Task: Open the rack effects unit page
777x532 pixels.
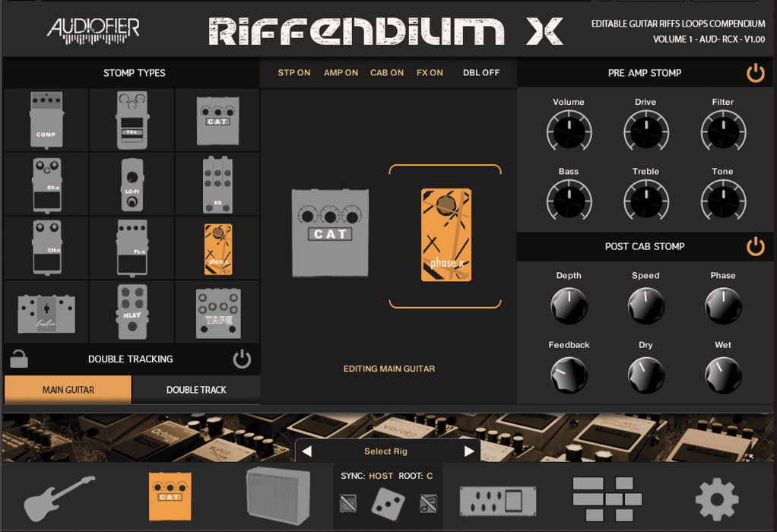Action: click(498, 502)
